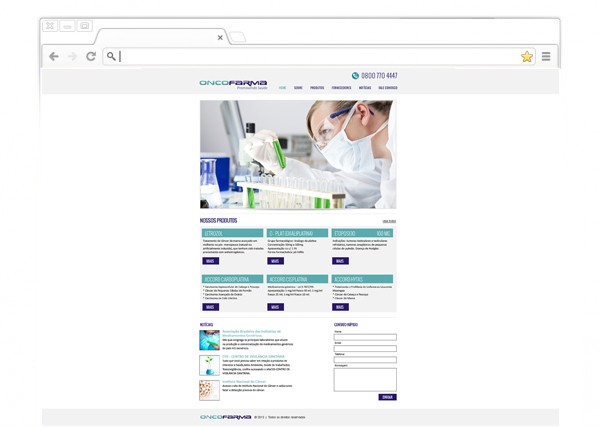Select the Letrozol product heading
600x427 pixels.
233,233
